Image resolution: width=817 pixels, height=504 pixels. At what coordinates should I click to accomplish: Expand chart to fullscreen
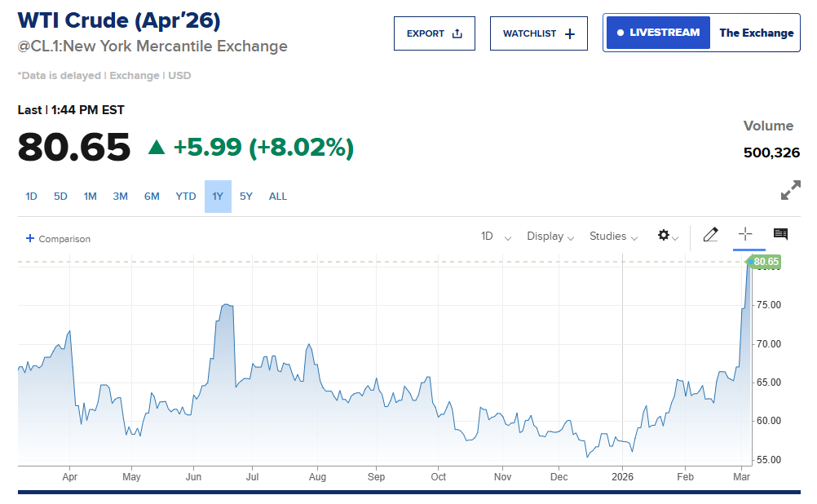coord(790,191)
